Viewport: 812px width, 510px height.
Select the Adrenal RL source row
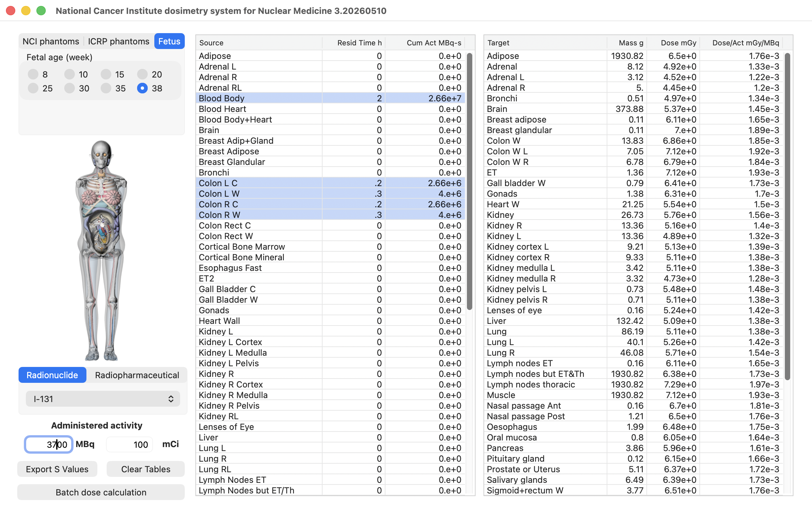click(330, 88)
